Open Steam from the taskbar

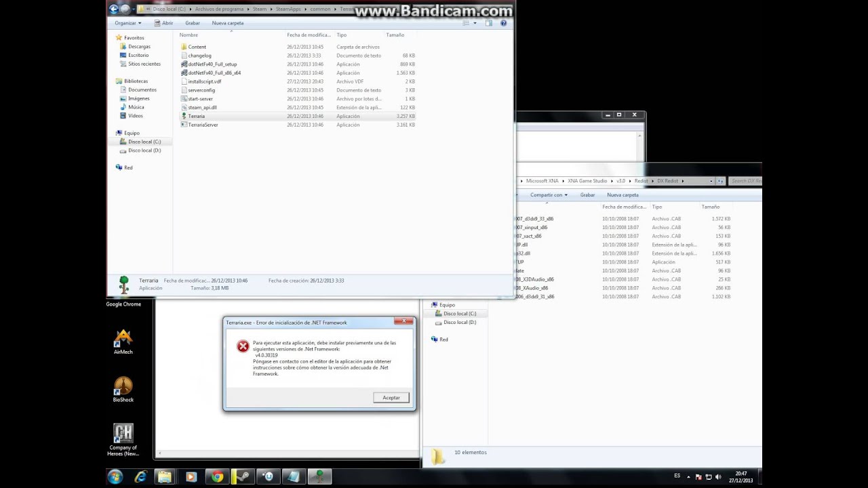(243, 477)
